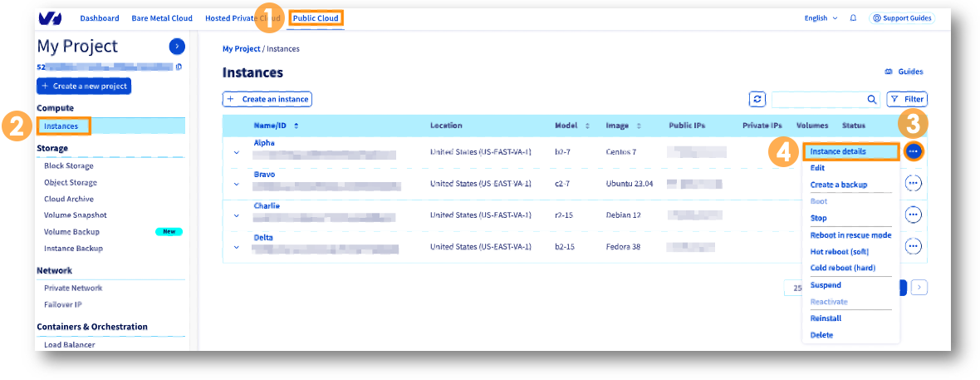
Task: Click the Debian 12 image cell
Action: coord(624,215)
